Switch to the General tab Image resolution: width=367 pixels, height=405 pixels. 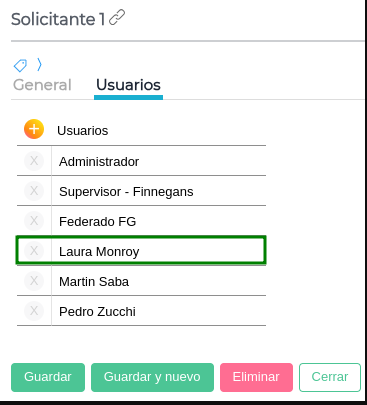42,85
